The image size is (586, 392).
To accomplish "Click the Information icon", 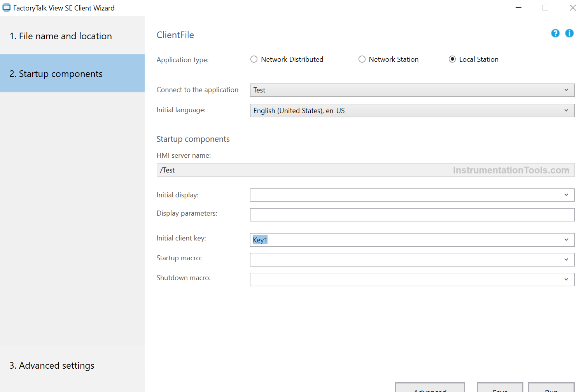I will pyautogui.click(x=569, y=33).
